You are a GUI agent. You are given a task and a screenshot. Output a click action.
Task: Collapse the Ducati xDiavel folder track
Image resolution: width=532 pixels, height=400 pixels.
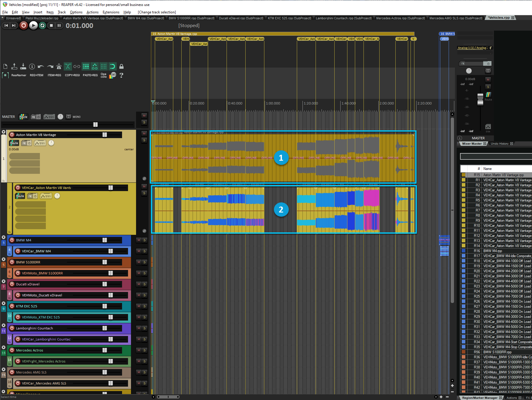tap(4, 281)
